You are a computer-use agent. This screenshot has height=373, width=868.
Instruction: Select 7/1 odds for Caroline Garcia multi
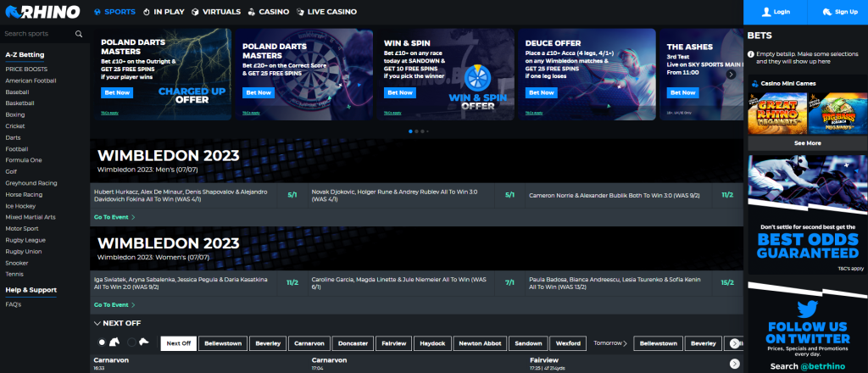pyautogui.click(x=509, y=283)
